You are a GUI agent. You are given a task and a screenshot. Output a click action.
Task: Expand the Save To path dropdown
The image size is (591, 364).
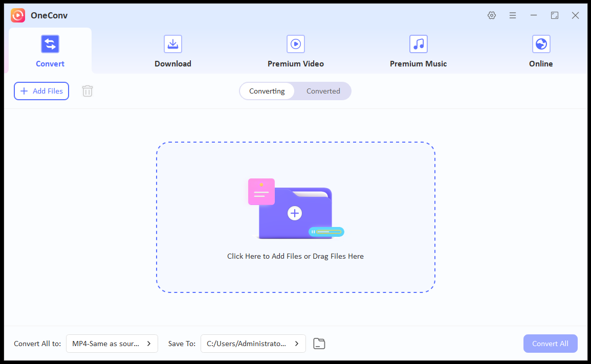[253, 344]
